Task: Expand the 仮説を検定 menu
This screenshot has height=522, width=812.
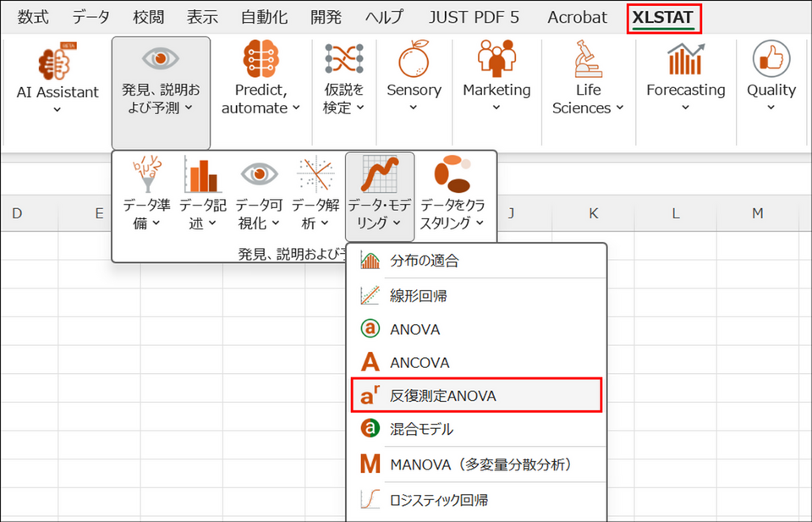Action: [343, 98]
